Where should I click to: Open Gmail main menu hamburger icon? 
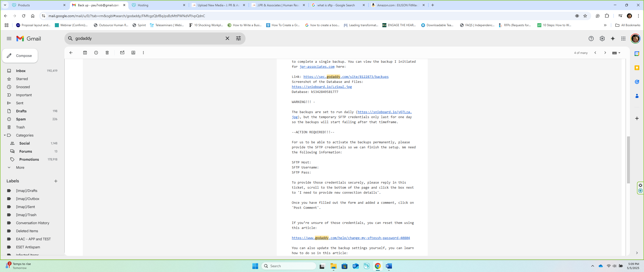coord(9,39)
